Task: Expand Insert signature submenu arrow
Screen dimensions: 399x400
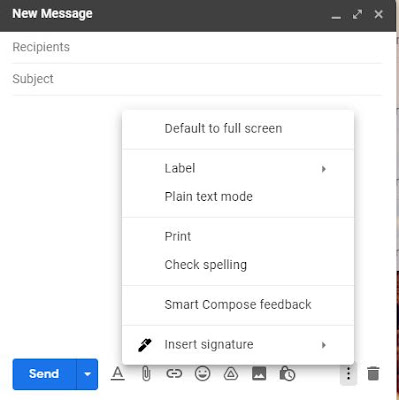Action: [x=323, y=345]
